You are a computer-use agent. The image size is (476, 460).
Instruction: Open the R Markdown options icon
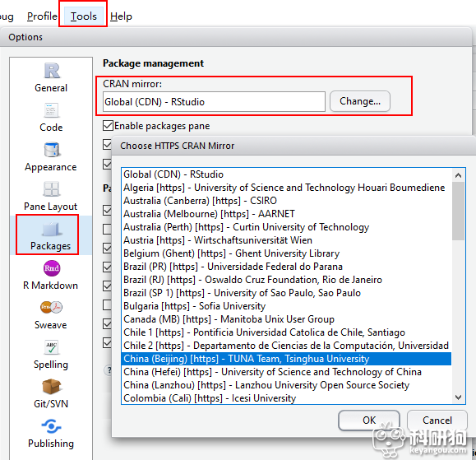[52, 268]
